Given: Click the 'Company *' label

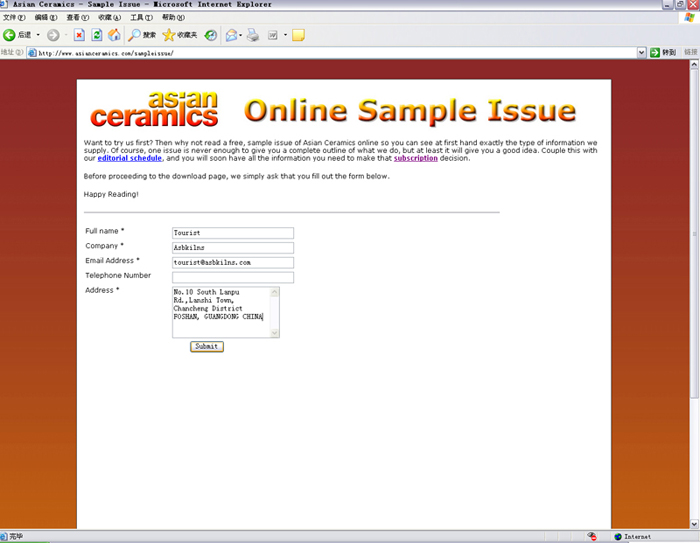Looking at the screenshot, I should pos(104,246).
